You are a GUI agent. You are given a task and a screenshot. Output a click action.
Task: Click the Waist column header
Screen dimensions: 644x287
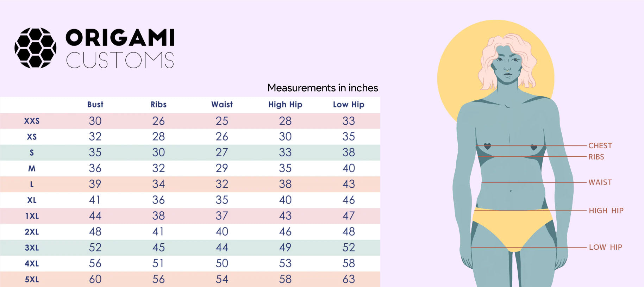(222, 105)
